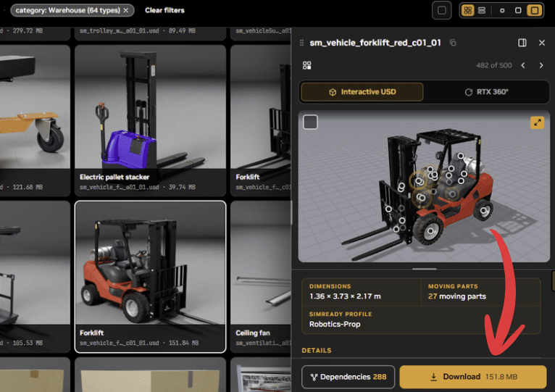Open the selected red Forklift card

coord(150,277)
